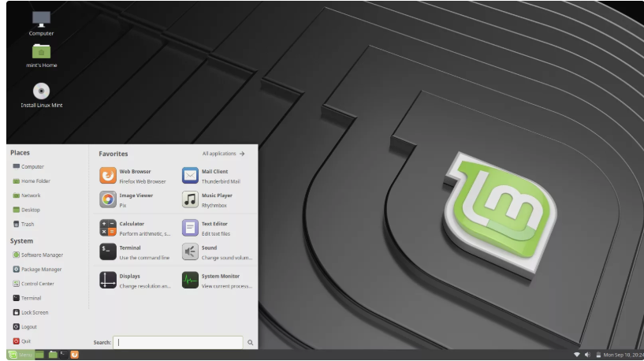Launch System Monitor
Image resolution: width=644 pixels, height=361 pixels.
click(x=217, y=281)
